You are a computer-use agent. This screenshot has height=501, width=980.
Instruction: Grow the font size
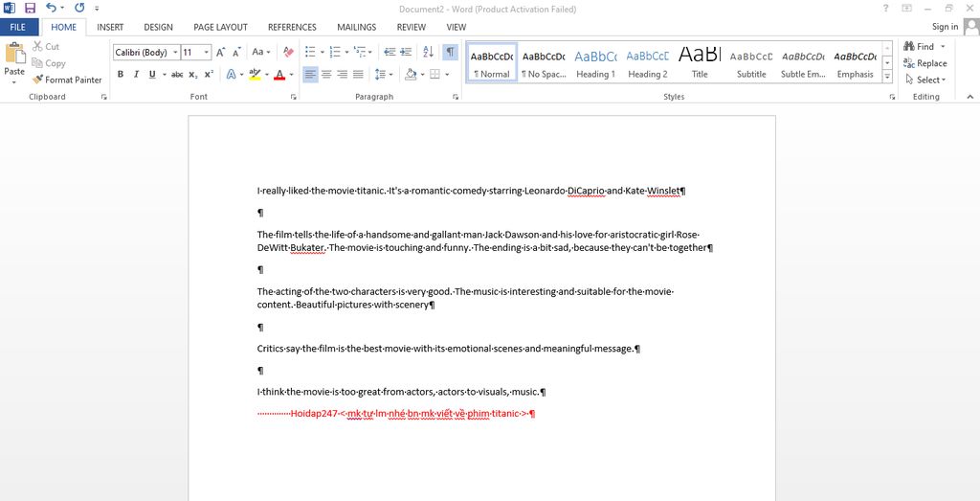221,53
